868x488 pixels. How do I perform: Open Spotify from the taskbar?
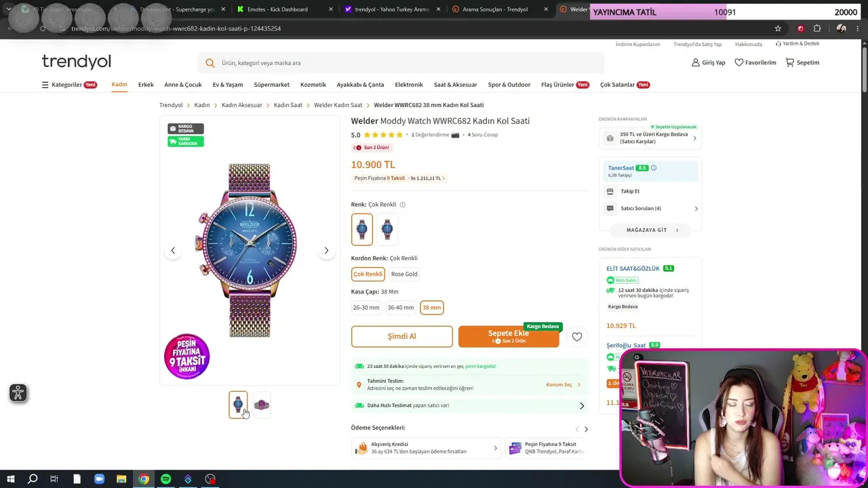(165, 479)
